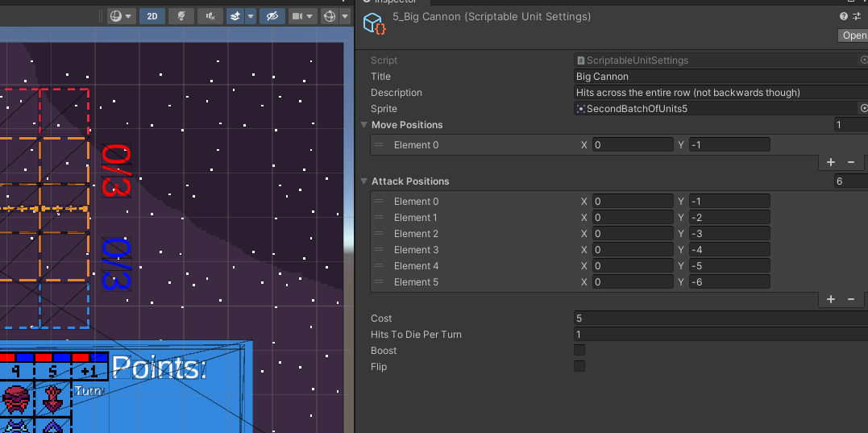Screen dimensions: 868x433
Task: Enable the Flip checkbox
Action: pyautogui.click(x=579, y=367)
